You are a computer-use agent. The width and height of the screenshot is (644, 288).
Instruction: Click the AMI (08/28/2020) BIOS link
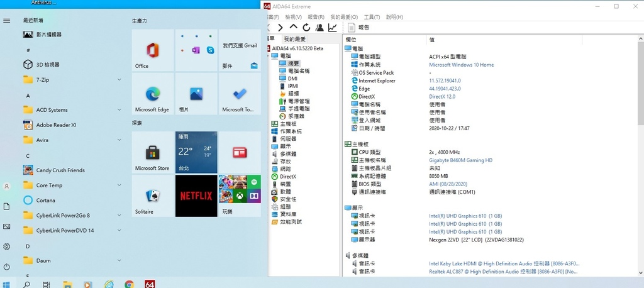[x=448, y=184]
